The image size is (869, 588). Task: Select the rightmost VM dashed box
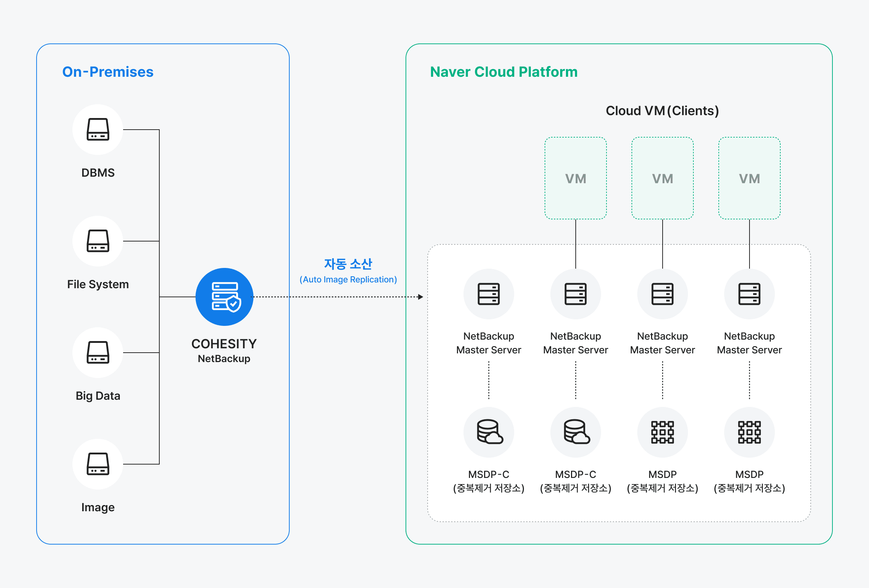[x=750, y=178]
